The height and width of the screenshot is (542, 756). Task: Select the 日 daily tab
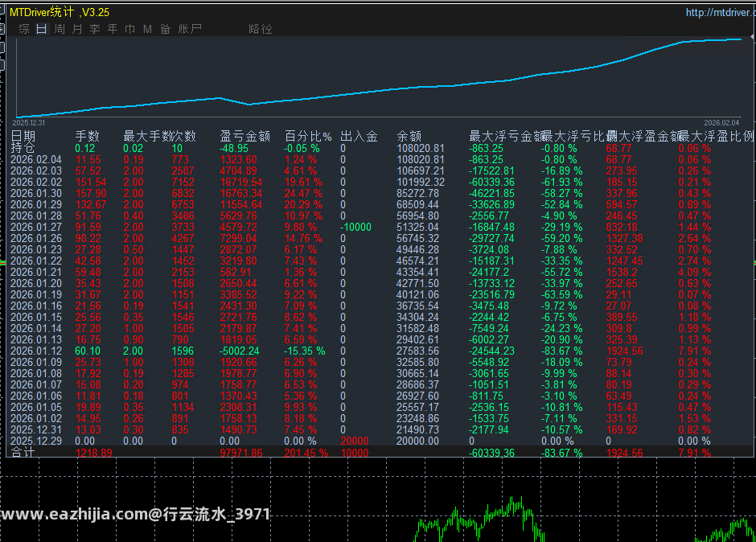[x=42, y=29]
